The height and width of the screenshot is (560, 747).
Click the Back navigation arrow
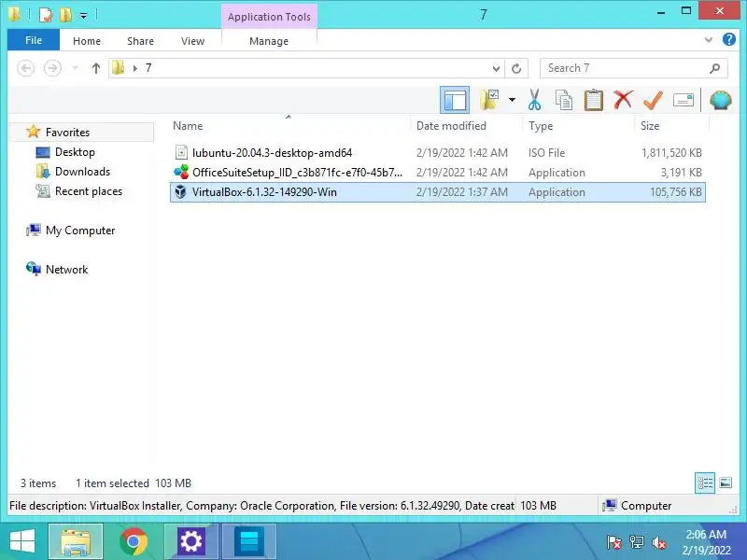pyautogui.click(x=26, y=68)
